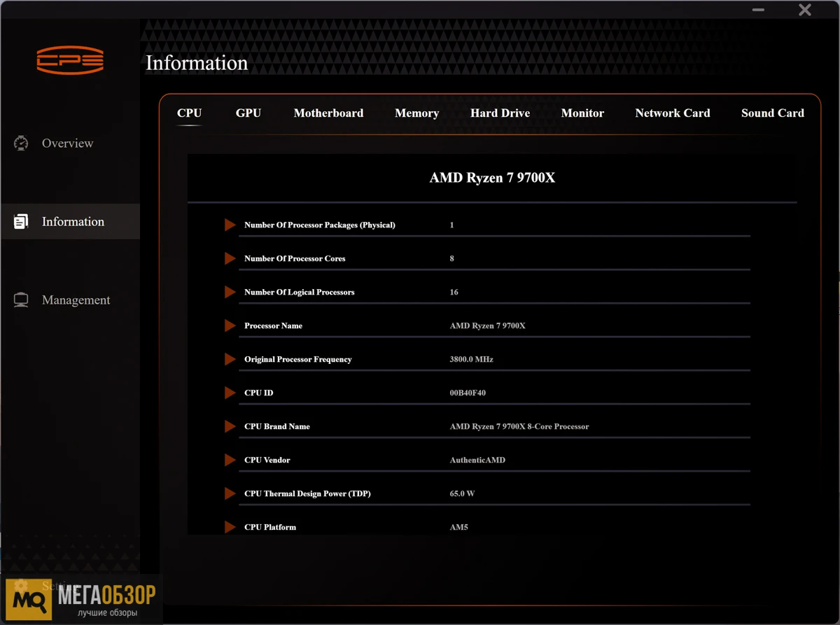Viewport: 840px width, 625px height.
Task: Close the application window
Action: (805, 10)
